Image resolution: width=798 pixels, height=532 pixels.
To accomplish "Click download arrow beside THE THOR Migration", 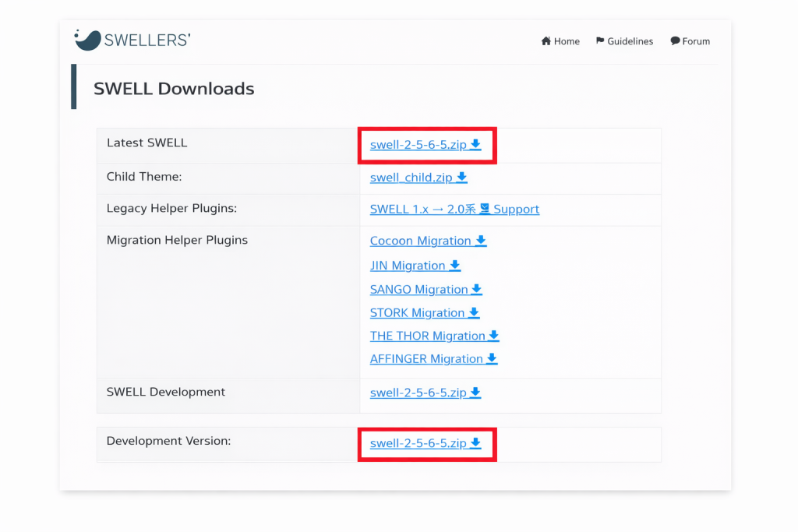I will tap(493, 336).
